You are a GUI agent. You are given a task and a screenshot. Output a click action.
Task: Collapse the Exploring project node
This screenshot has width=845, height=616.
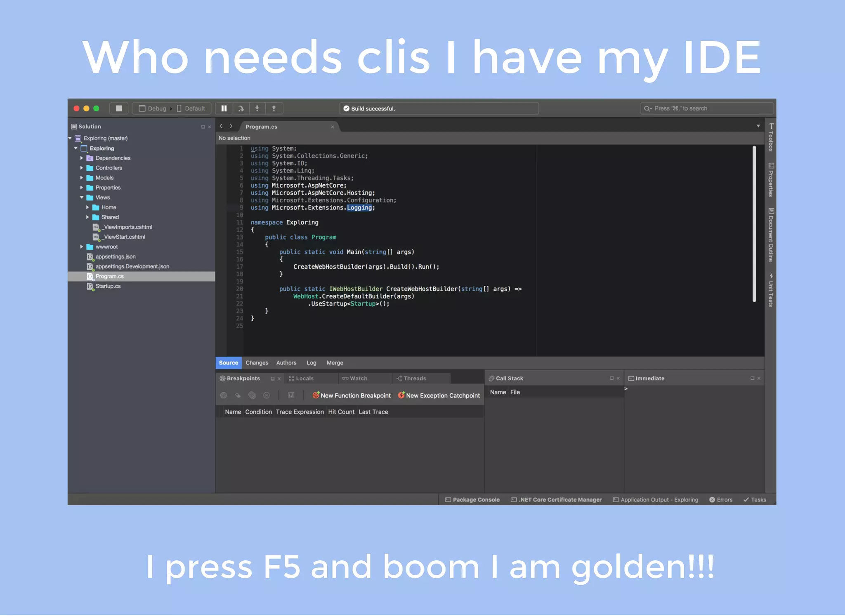[x=76, y=148]
